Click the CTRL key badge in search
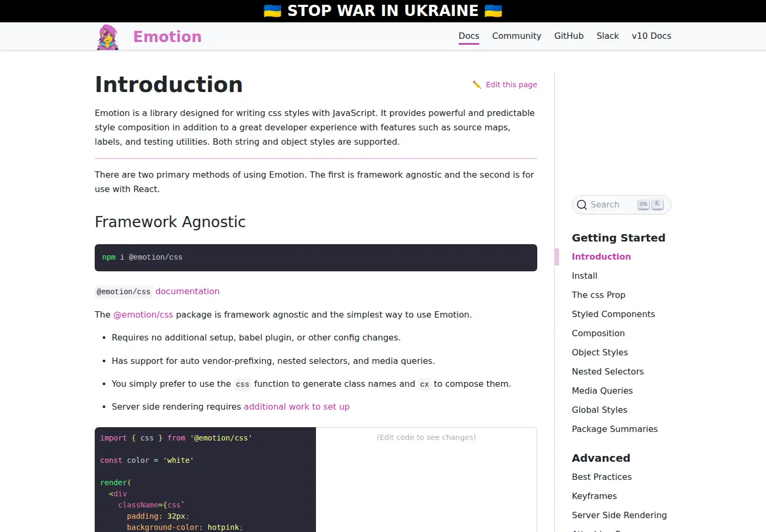Screen dimensions: 766x532 (x=644, y=204)
